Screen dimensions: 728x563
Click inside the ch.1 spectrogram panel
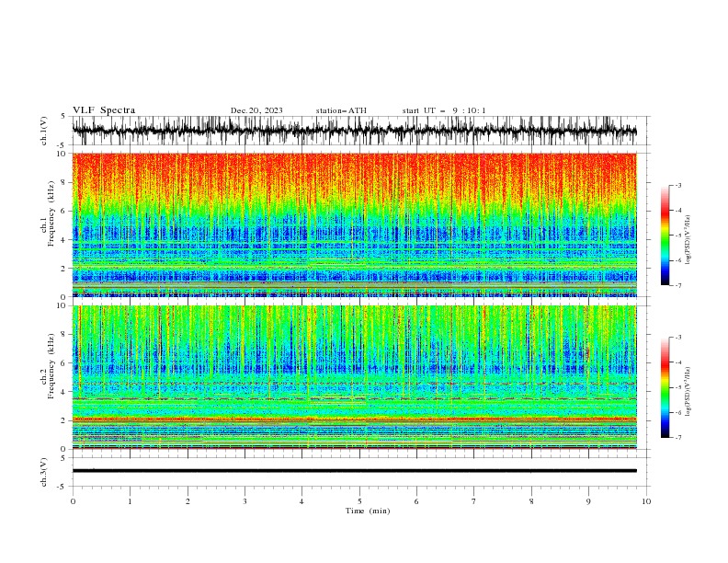(x=354, y=224)
